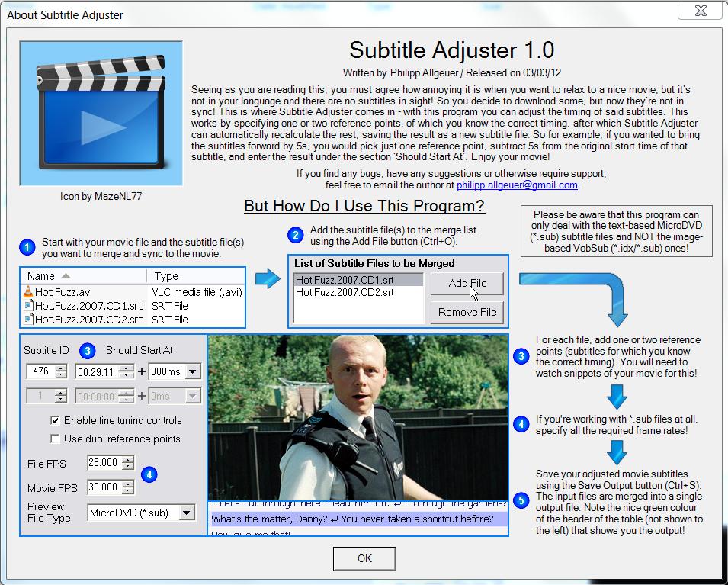Click the Movie FPS field showing 30.000
Viewport: 728px width, 585px height.
(x=104, y=487)
